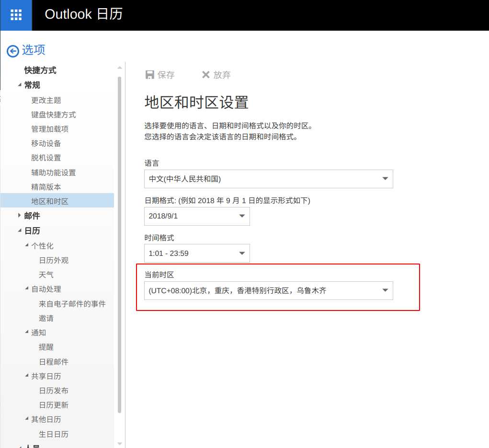This screenshot has width=489, height=448.
Task: Collapse the 日历 section
Action: point(20,230)
